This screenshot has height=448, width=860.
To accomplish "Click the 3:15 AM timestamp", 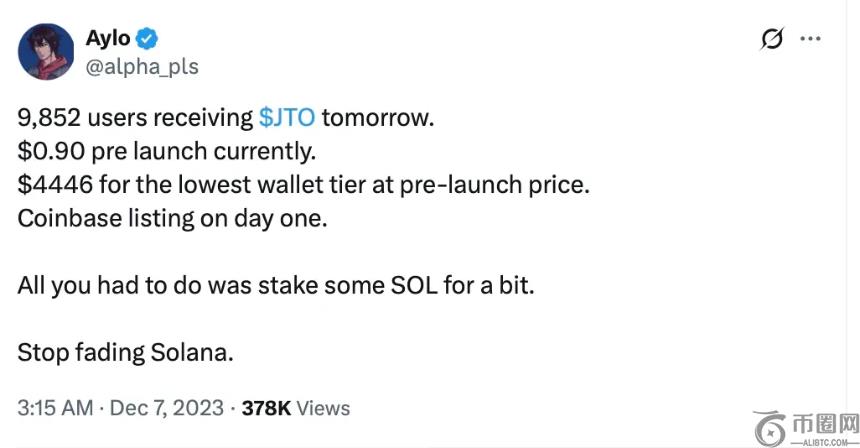I will click(54, 408).
